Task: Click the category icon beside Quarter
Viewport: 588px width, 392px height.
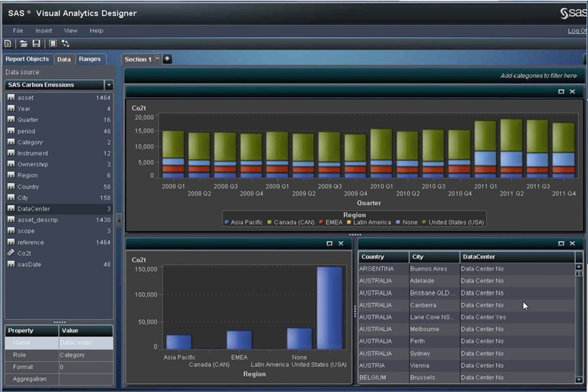Action: coord(11,120)
